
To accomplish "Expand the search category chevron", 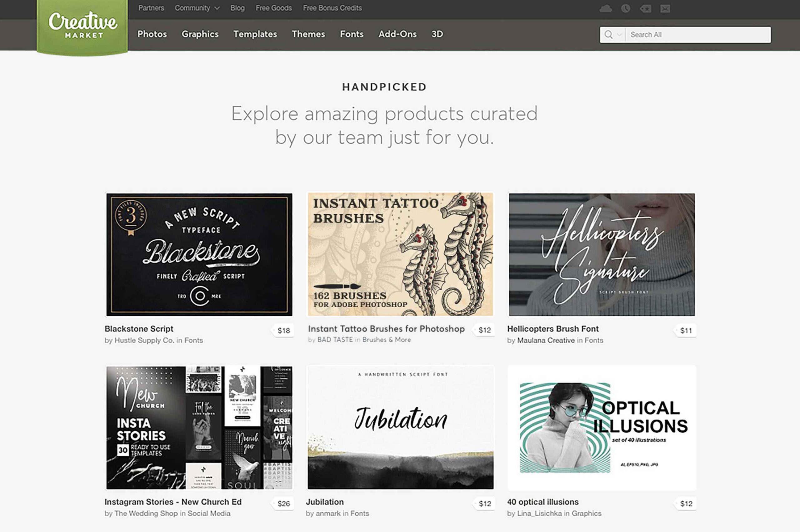I will [619, 35].
